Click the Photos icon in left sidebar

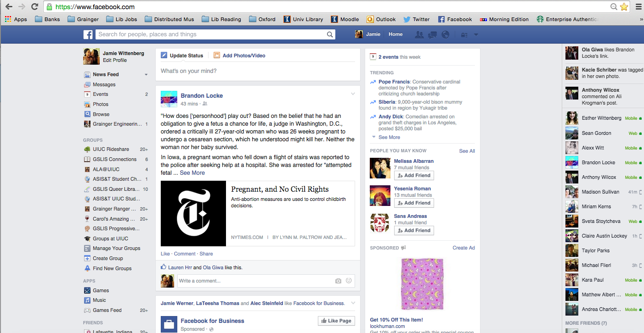click(87, 104)
